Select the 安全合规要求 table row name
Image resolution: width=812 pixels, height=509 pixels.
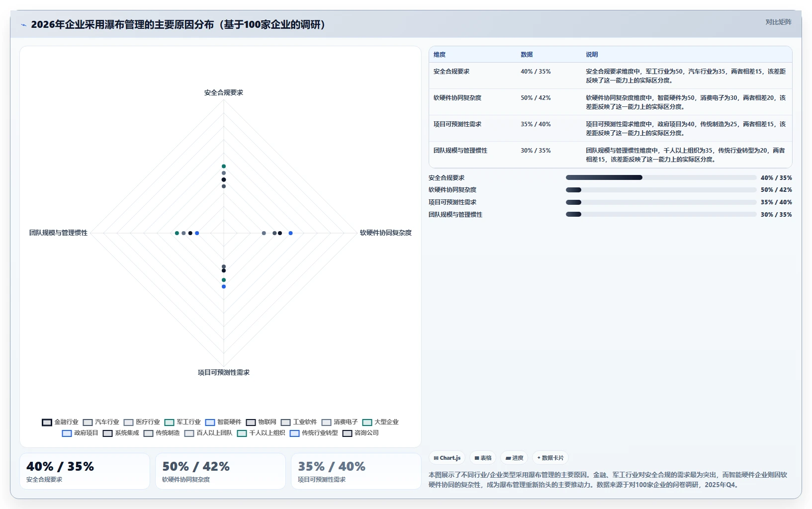pyautogui.click(x=451, y=72)
